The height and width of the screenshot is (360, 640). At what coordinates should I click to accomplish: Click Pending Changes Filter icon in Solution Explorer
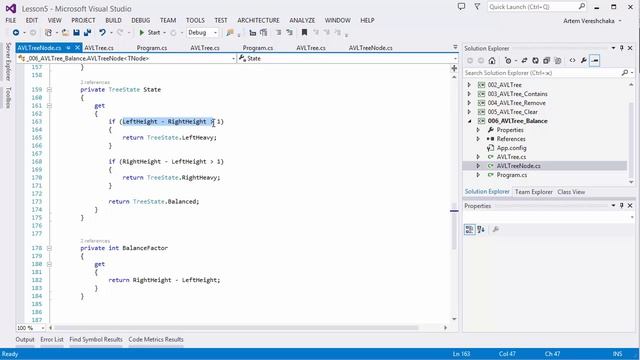pyautogui.click(x=508, y=60)
